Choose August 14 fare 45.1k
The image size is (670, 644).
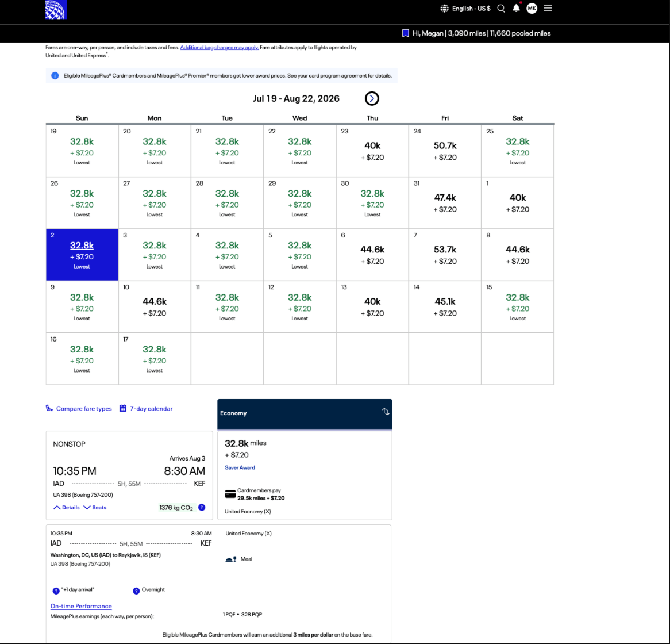445,306
